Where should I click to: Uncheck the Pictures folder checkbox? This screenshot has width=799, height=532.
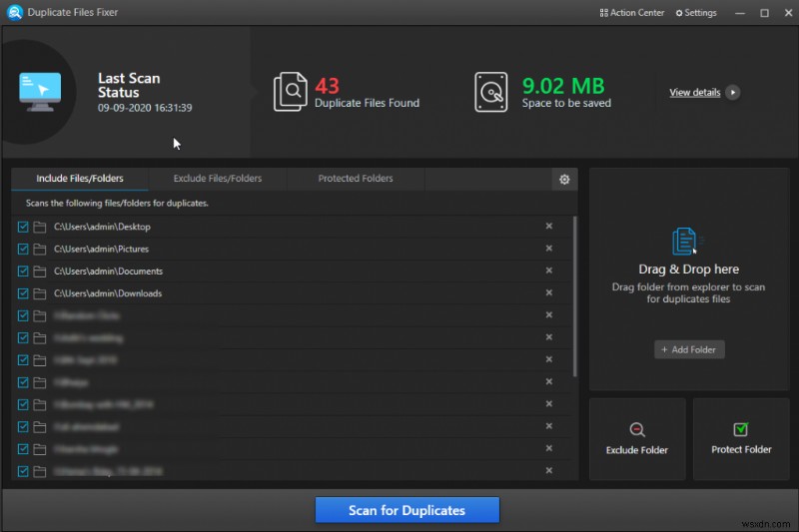[x=23, y=249]
